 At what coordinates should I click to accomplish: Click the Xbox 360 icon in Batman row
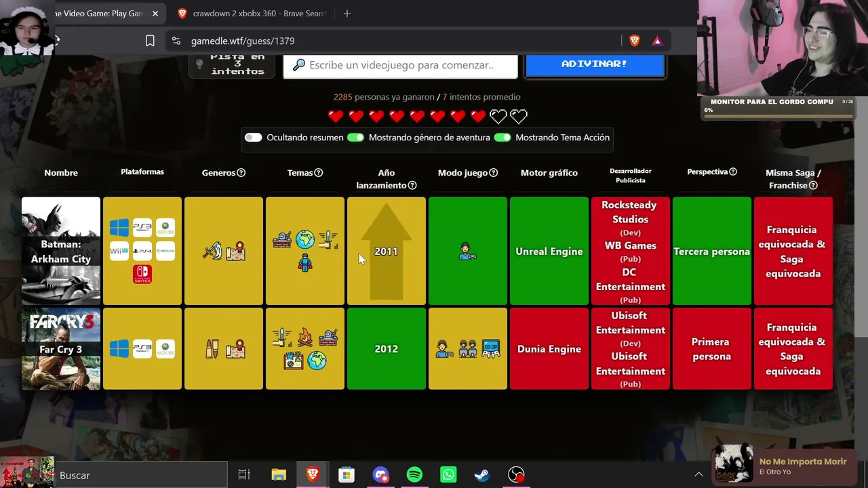pyautogui.click(x=165, y=228)
